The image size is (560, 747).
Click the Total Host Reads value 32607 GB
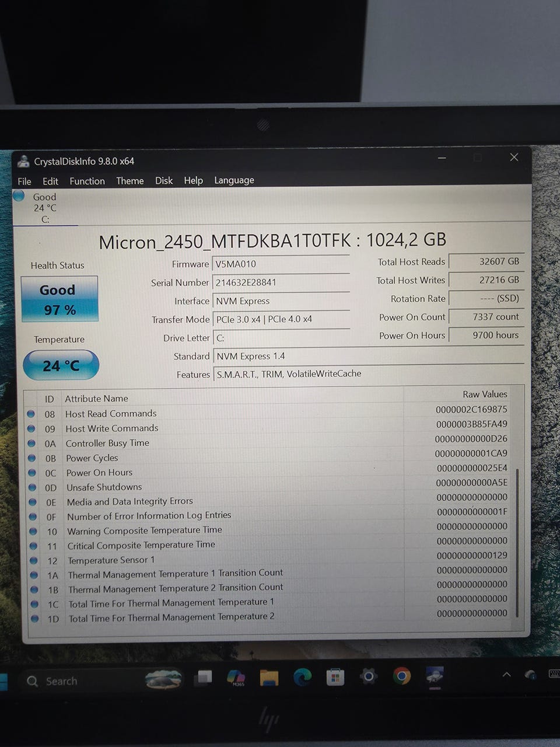coord(486,261)
